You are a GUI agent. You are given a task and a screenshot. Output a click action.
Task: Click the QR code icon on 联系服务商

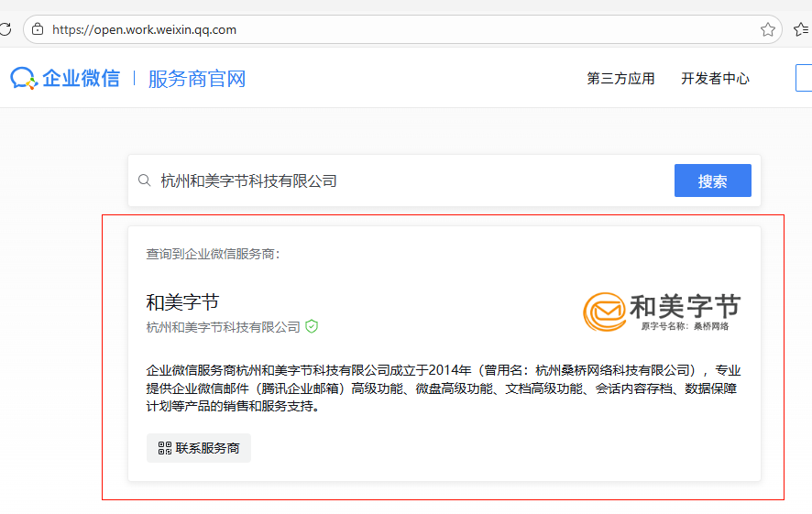pyautogui.click(x=165, y=448)
